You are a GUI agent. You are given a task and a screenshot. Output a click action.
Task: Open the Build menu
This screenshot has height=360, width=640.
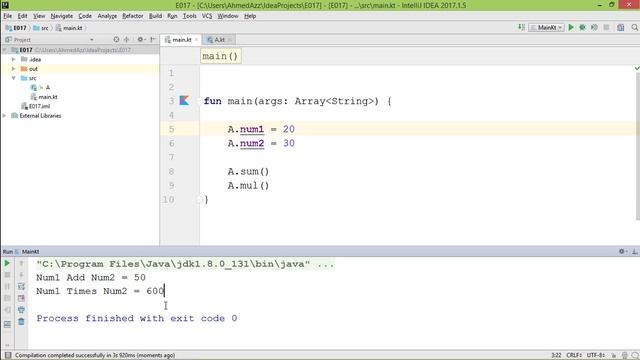[x=155, y=16]
